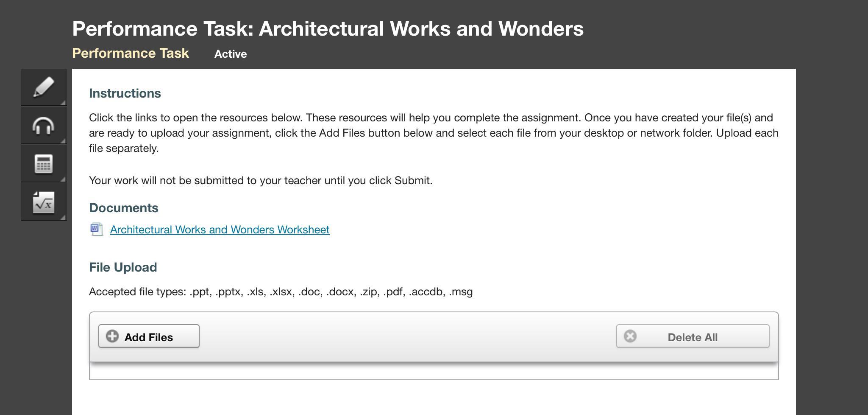Open the headphones read-aloud tool

(x=44, y=126)
